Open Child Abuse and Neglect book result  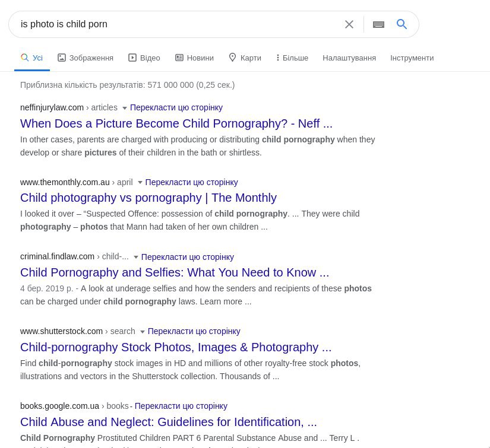(169, 422)
